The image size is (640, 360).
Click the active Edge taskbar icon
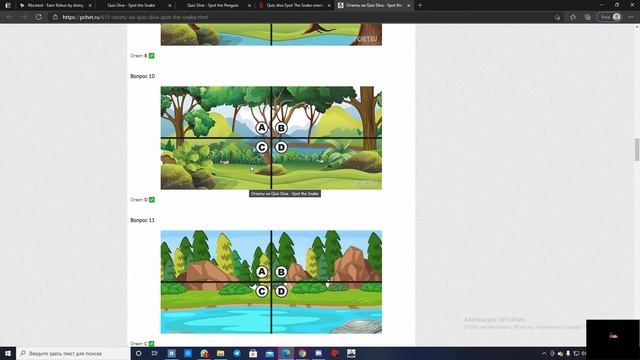(286, 353)
